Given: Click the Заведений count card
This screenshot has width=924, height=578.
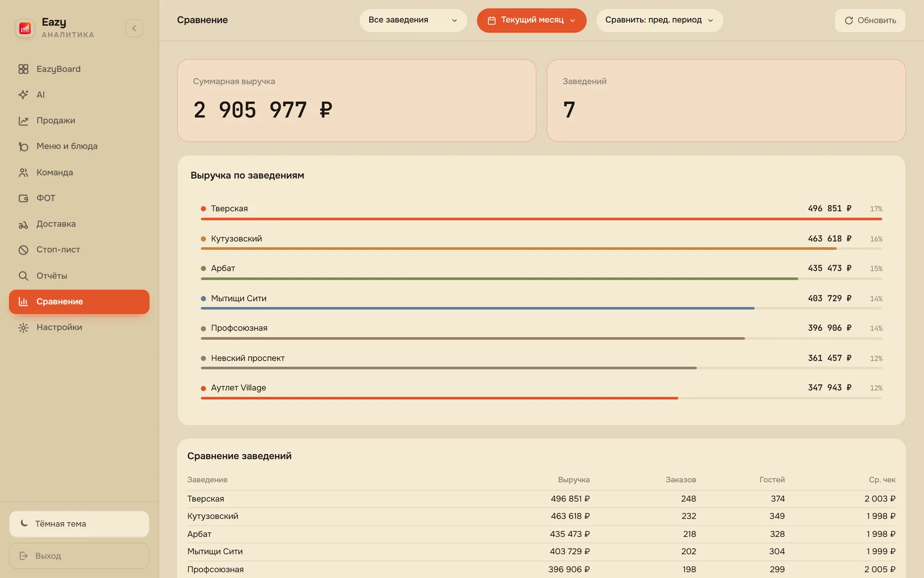Looking at the screenshot, I should pos(726,100).
